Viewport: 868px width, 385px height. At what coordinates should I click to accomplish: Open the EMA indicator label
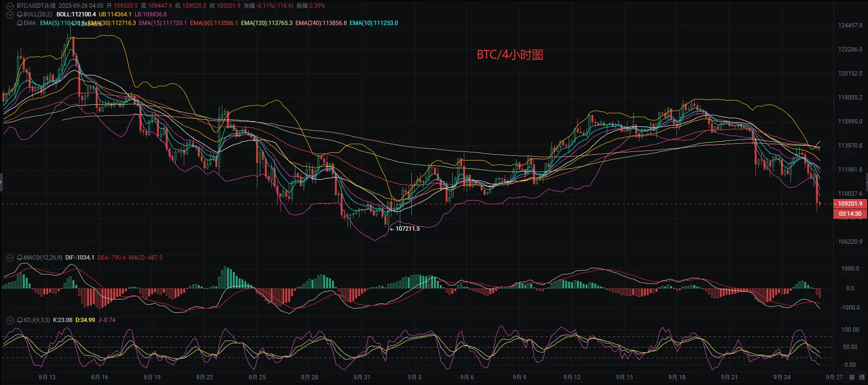point(29,23)
